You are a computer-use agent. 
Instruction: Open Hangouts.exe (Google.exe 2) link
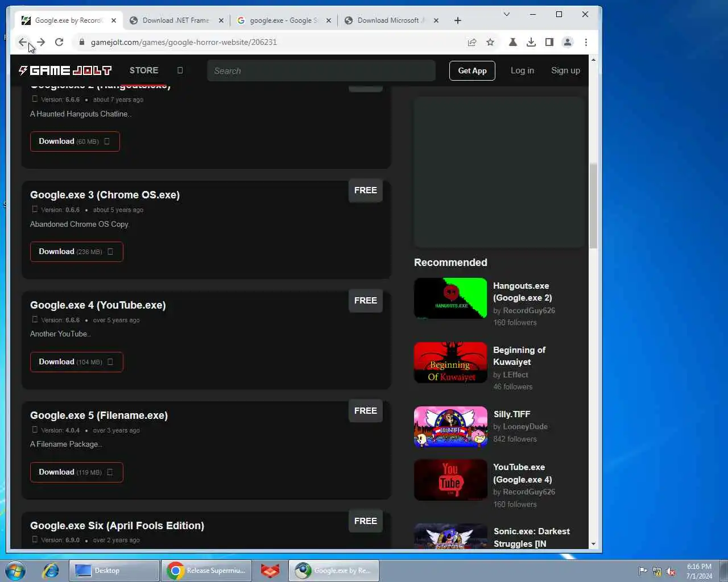(x=522, y=292)
